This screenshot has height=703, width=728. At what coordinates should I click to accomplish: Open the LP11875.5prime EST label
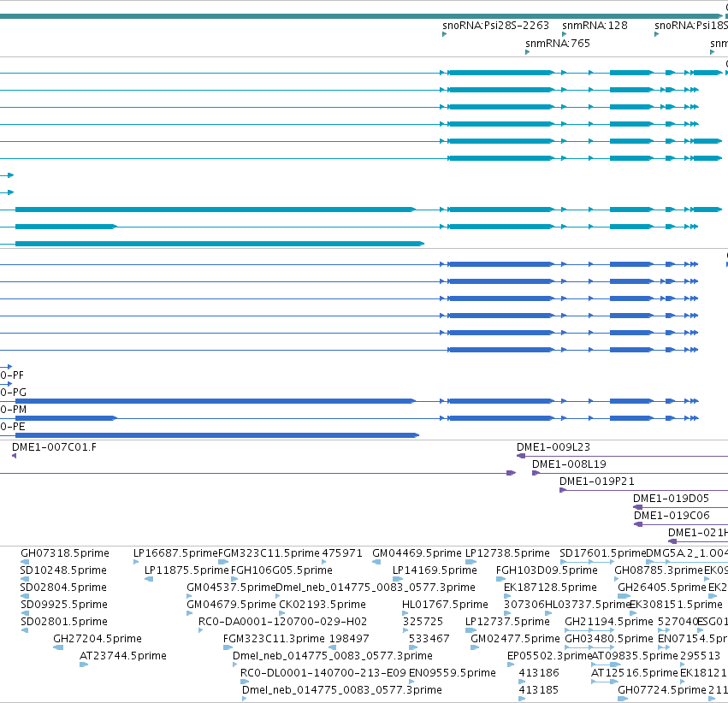coord(186,570)
